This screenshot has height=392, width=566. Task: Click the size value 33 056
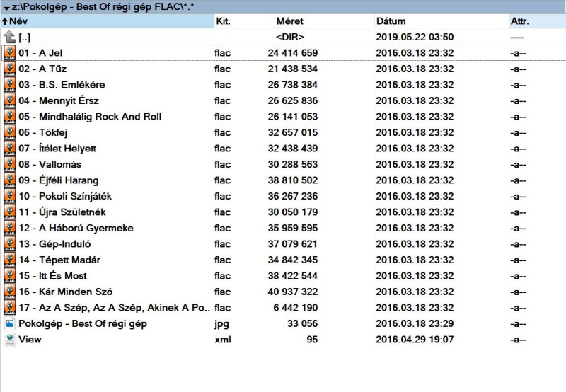303,324
